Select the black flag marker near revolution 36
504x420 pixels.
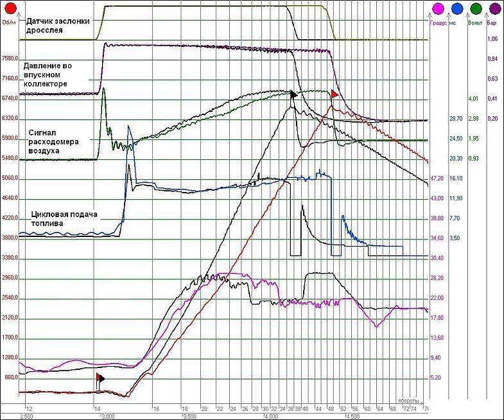pyautogui.click(x=293, y=94)
